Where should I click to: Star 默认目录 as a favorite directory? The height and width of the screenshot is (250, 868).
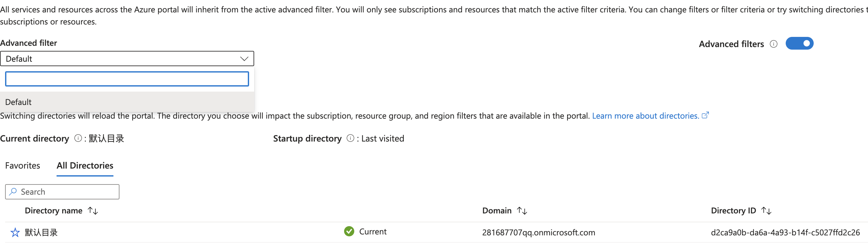click(x=15, y=232)
